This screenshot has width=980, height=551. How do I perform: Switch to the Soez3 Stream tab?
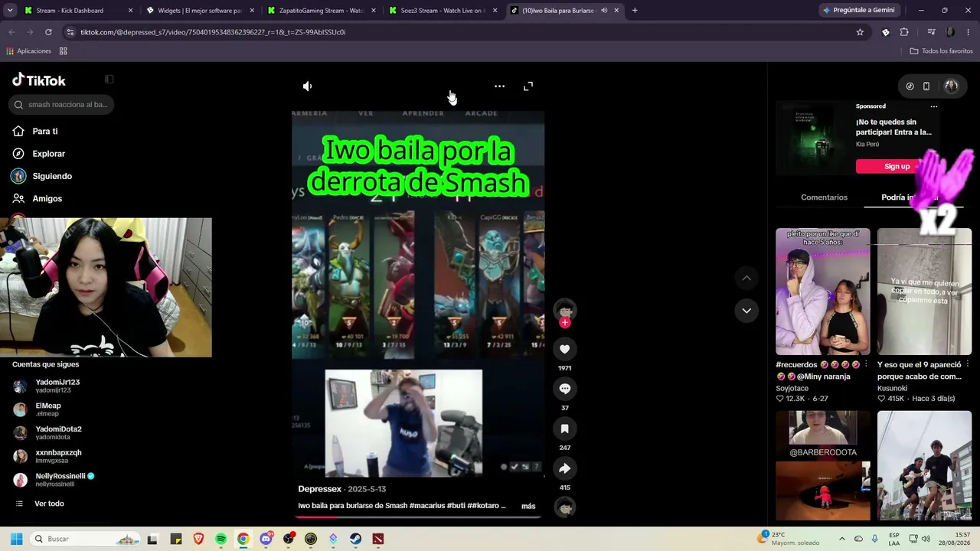click(443, 11)
